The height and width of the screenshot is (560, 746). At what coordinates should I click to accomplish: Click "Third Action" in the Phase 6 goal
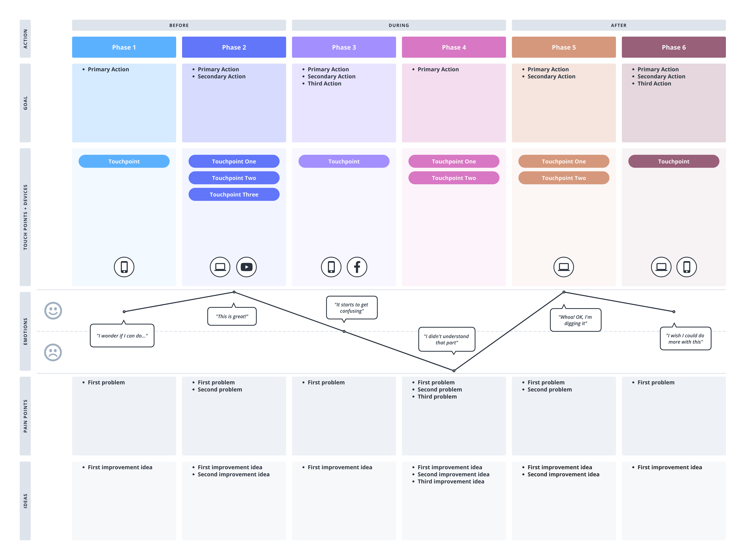(654, 83)
